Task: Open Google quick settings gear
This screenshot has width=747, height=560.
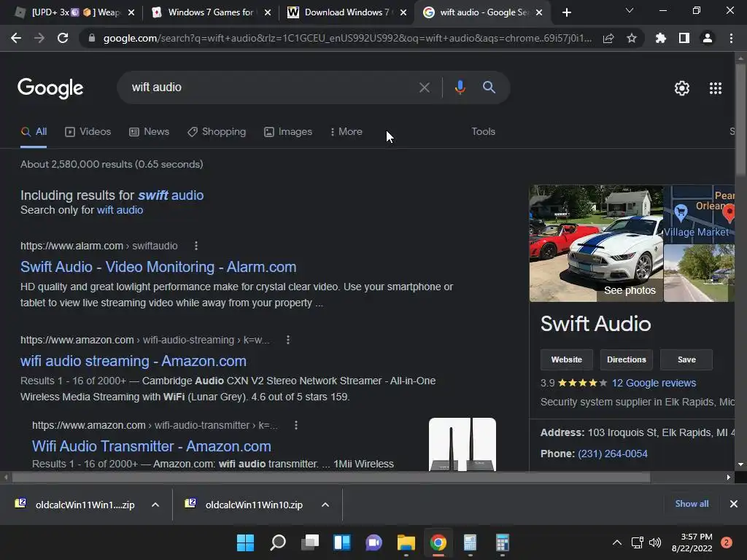Action: pyautogui.click(x=682, y=88)
